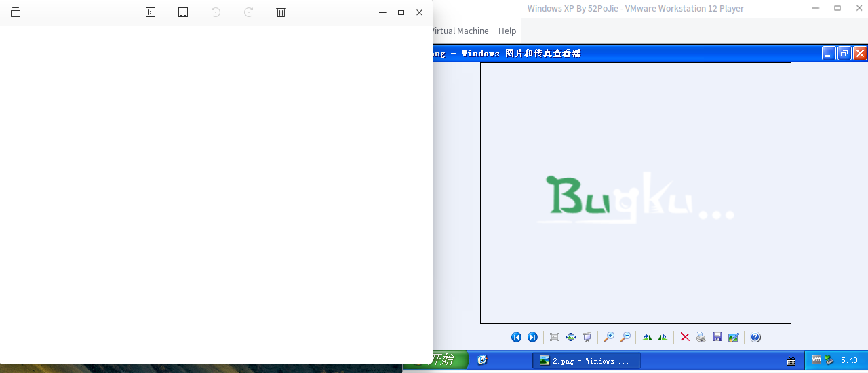The image size is (868, 373).
Task: Open the Virtual Machine menu
Action: coord(460,31)
